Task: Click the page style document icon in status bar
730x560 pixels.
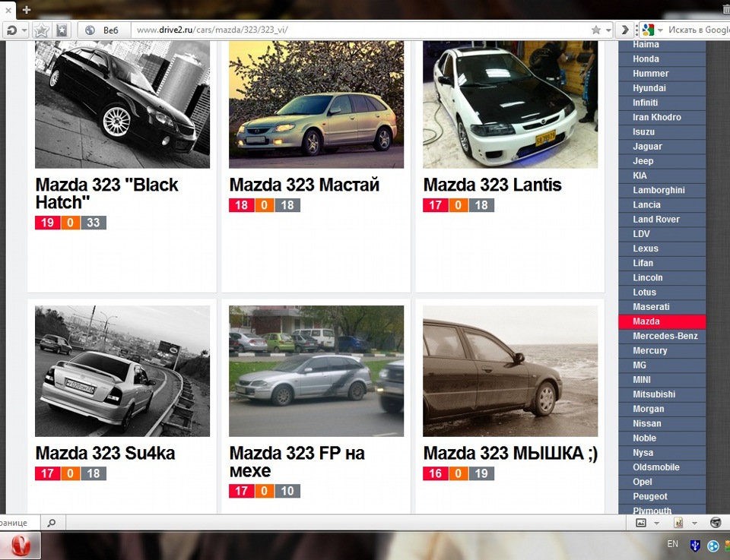Action: (x=678, y=523)
